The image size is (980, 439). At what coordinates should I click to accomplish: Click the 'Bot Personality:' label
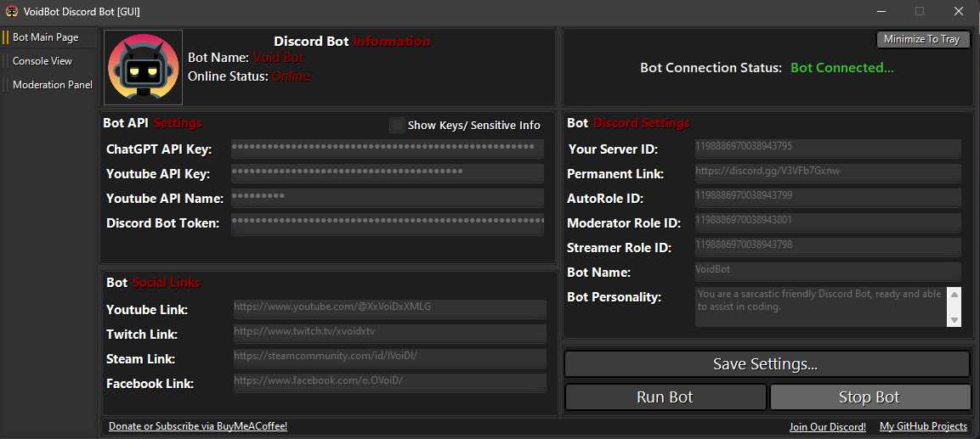[614, 297]
